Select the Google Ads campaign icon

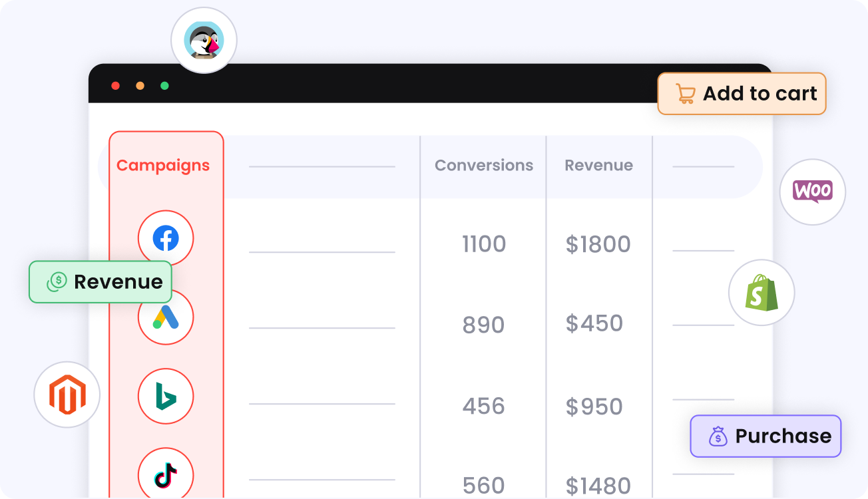coord(166,317)
